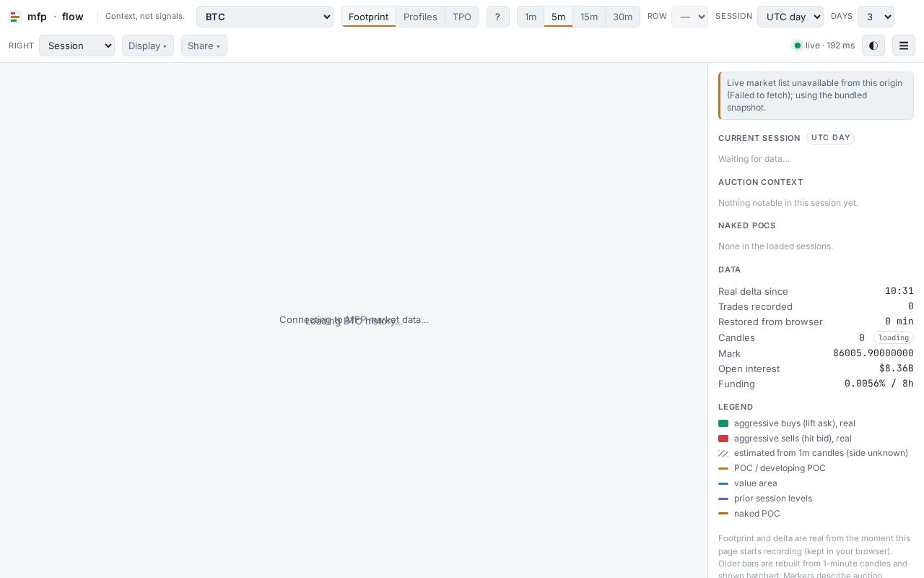Click the Mark value 86005.90000000
The height and width of the screenshot is (578, 924).
point(873,353)
